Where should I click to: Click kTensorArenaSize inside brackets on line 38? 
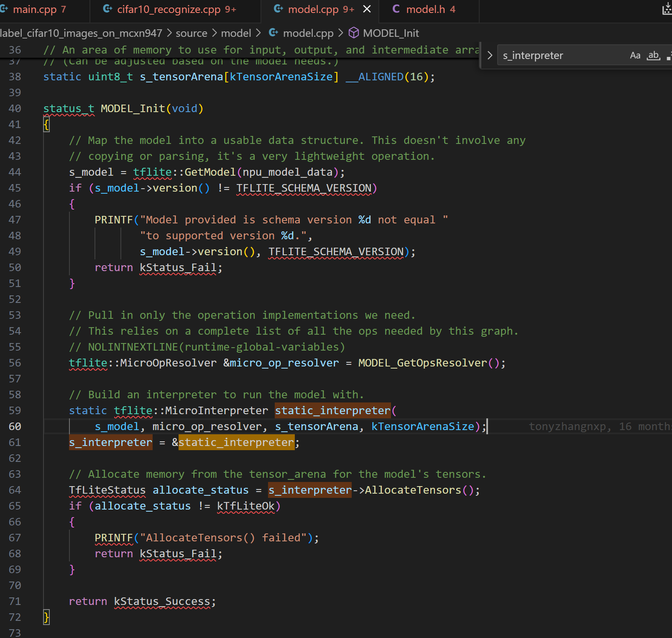tap(281, 77)
